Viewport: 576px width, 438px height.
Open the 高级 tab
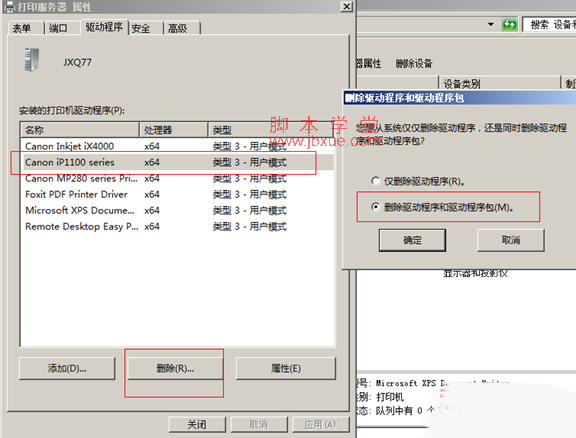177,28
